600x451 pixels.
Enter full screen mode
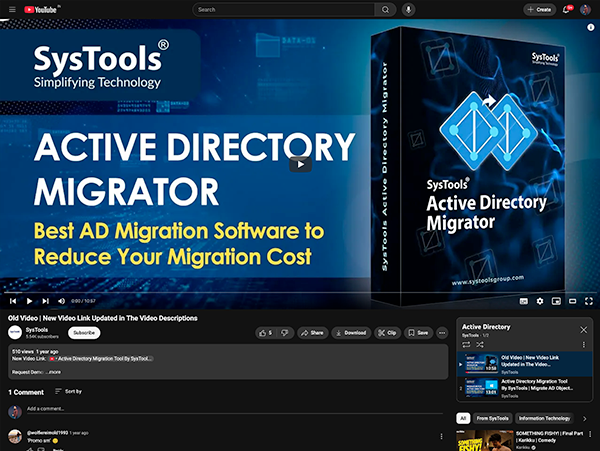[589, 301]
